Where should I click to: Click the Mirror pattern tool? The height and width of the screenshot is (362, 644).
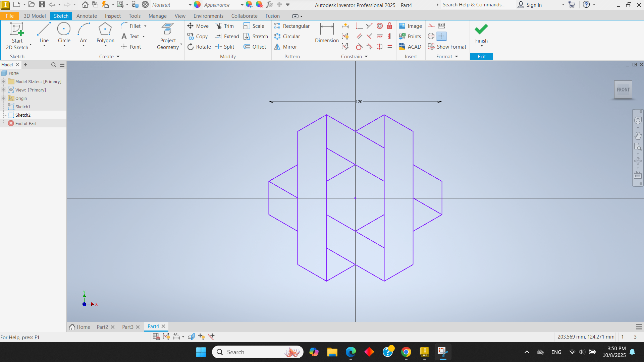(286, 47)
